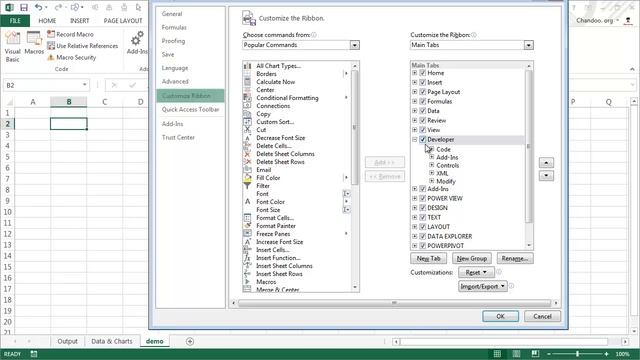
Task: Click the Rename button
Action: 515,258
